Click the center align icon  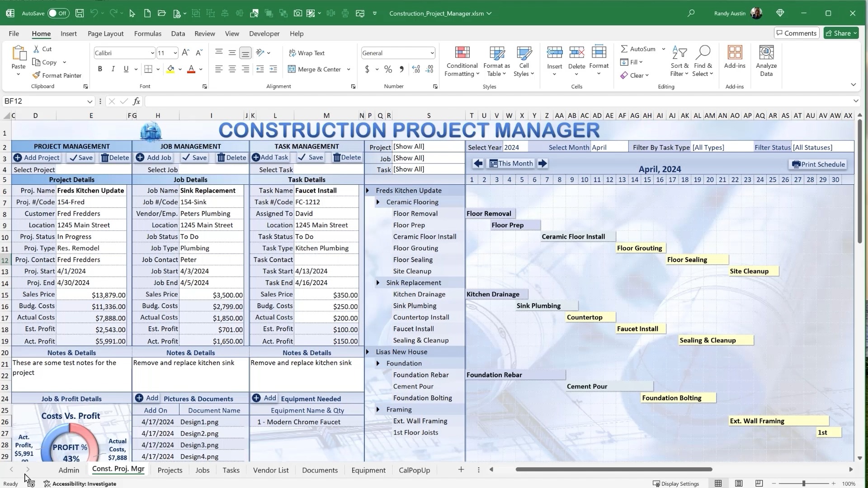pos(232,69)
